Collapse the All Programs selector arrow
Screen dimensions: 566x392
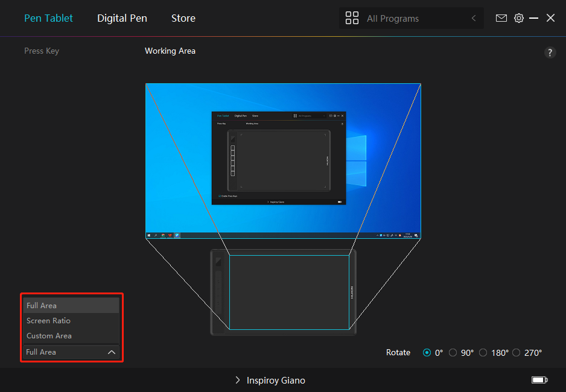474,19
